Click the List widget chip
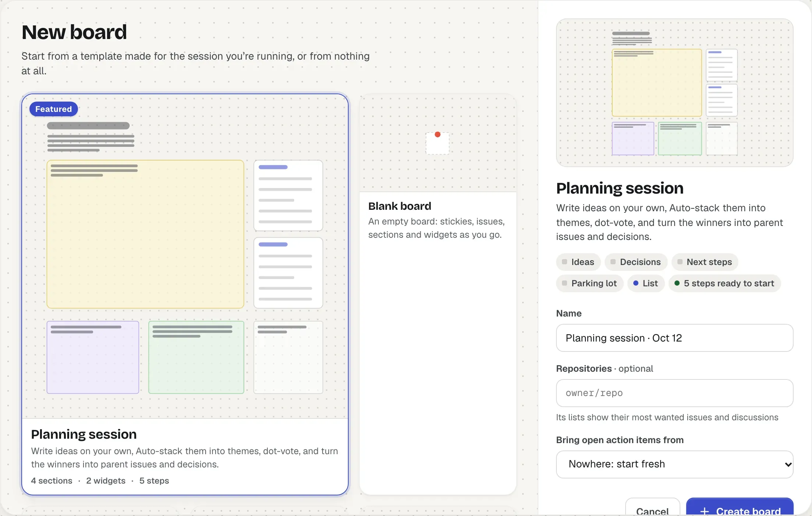 pos(646,283)
